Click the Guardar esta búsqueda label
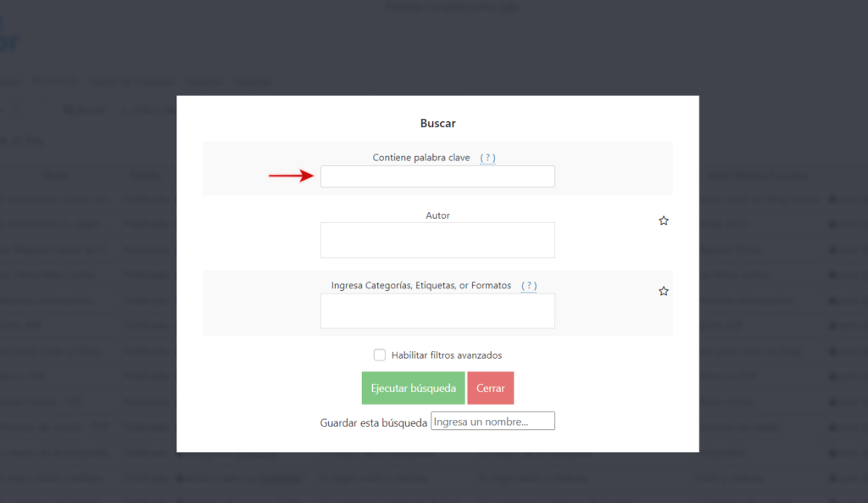The width and height of the screenshot is (868, 503). pyautogui.click(x=374, y=421)
